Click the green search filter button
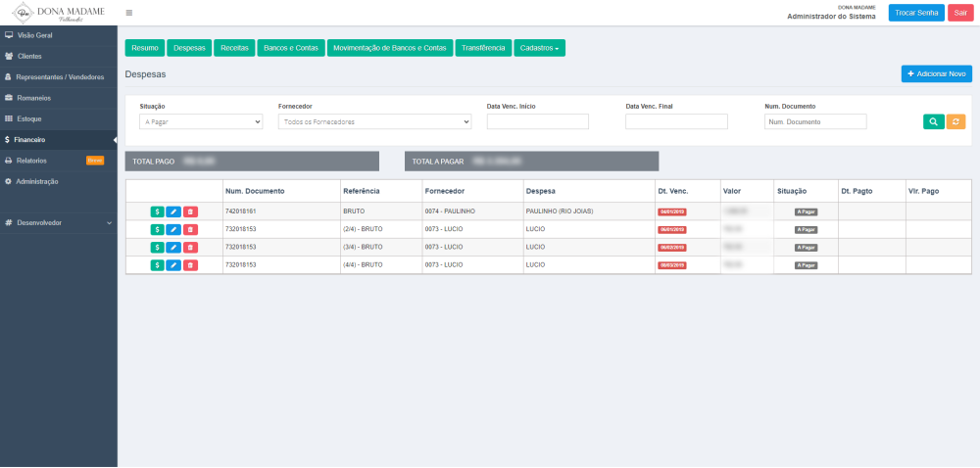Image resolution: width=980 pixels, height=468 pixels. tap(933, 121)
